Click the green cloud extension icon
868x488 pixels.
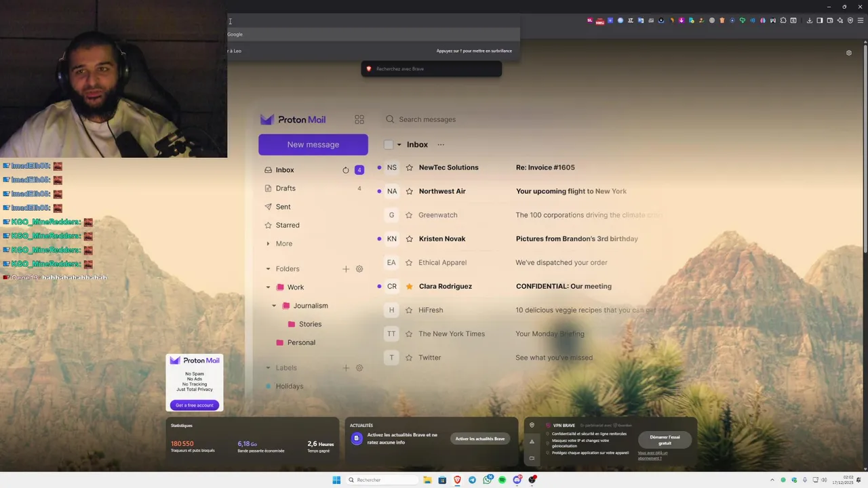(743, 20)
